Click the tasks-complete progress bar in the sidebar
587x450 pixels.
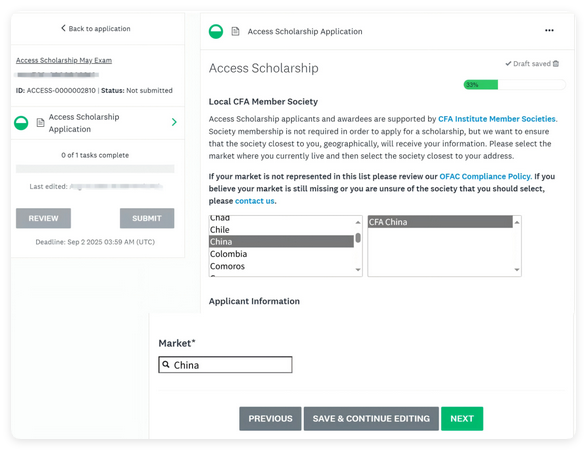tap(95, 169)
